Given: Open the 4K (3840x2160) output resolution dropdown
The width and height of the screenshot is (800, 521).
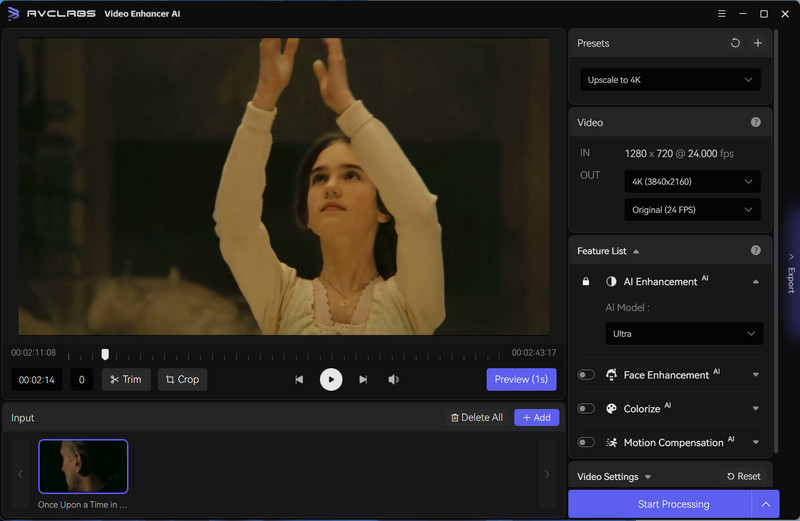Looking at the screenshot, I should click(x=692, y=181).
